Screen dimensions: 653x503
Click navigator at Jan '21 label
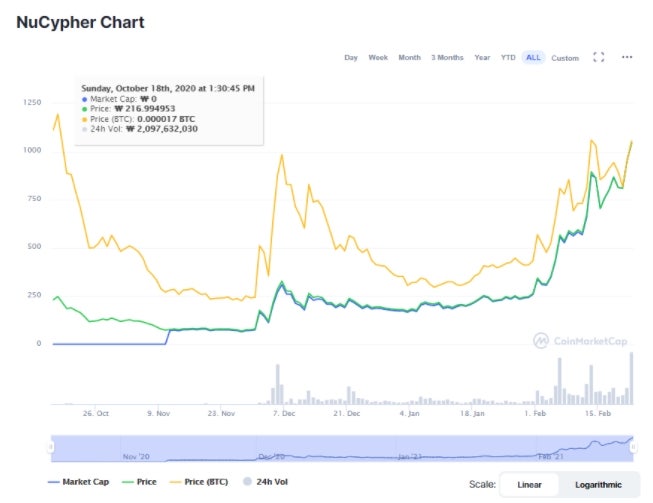tap(409, 456)
